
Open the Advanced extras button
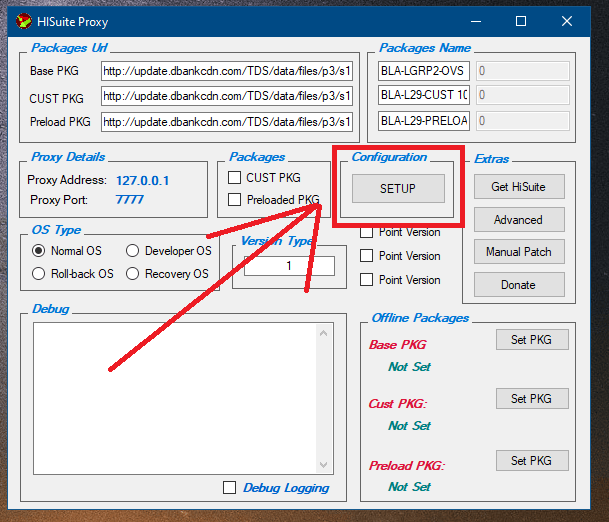(519, 219)
